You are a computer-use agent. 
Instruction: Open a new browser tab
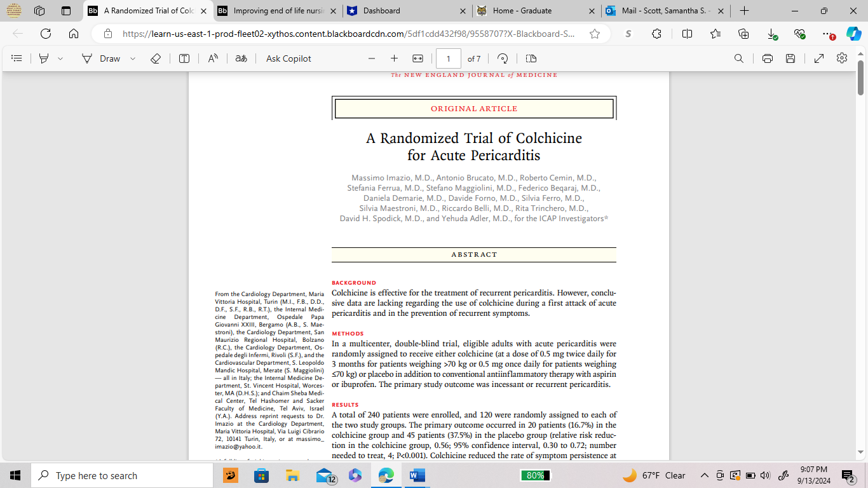[744, 11]
